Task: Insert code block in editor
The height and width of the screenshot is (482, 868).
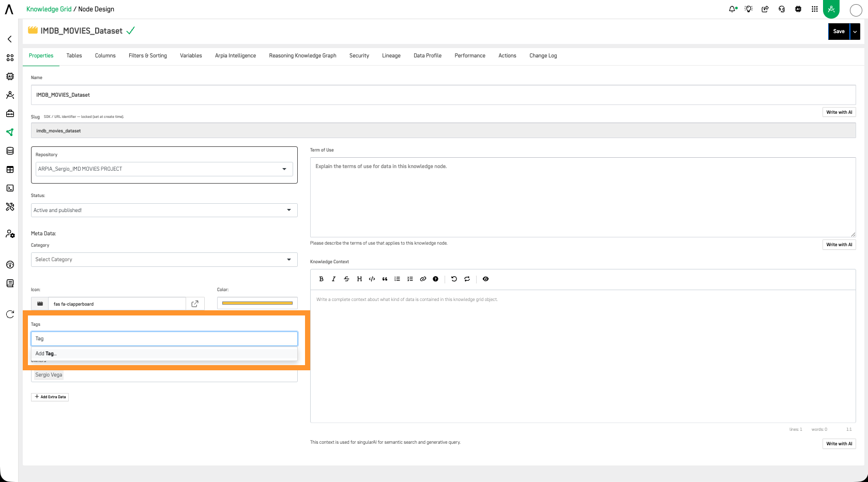Action: (x=372, y=279)
